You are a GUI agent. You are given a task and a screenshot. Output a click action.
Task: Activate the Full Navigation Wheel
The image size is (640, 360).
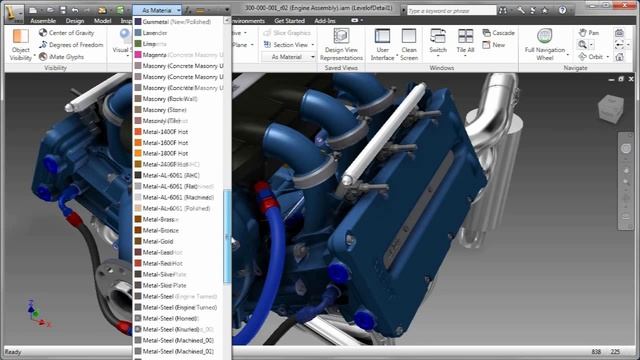point(544,36)
